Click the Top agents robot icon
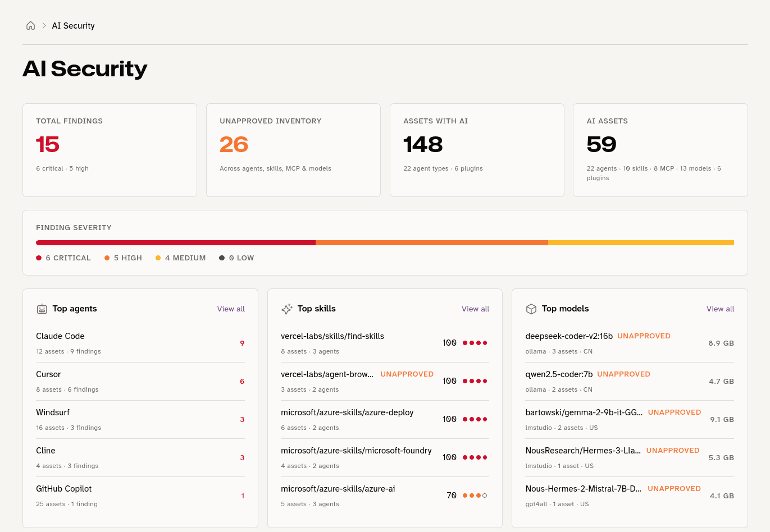The height and width of the screenshot is (532, 770). (x=42, y=309)
